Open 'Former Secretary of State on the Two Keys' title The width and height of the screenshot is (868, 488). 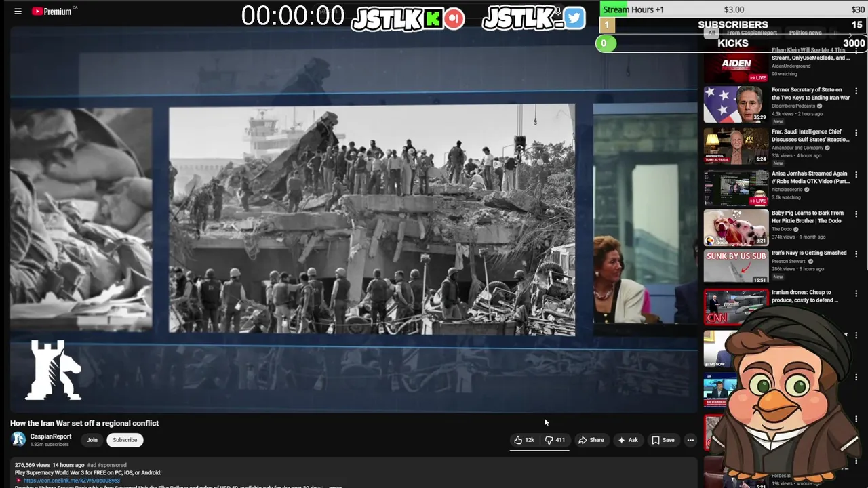tap(810, 94)
